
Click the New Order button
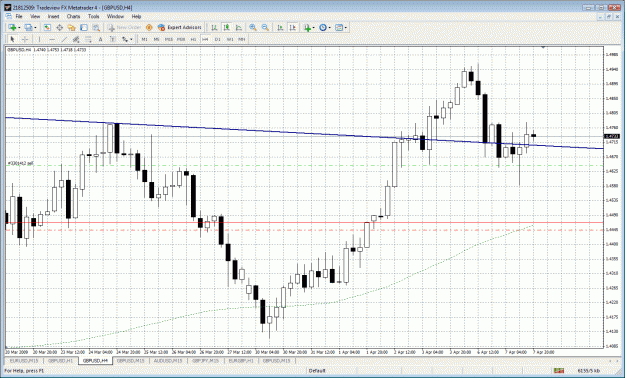pos(125,28)
